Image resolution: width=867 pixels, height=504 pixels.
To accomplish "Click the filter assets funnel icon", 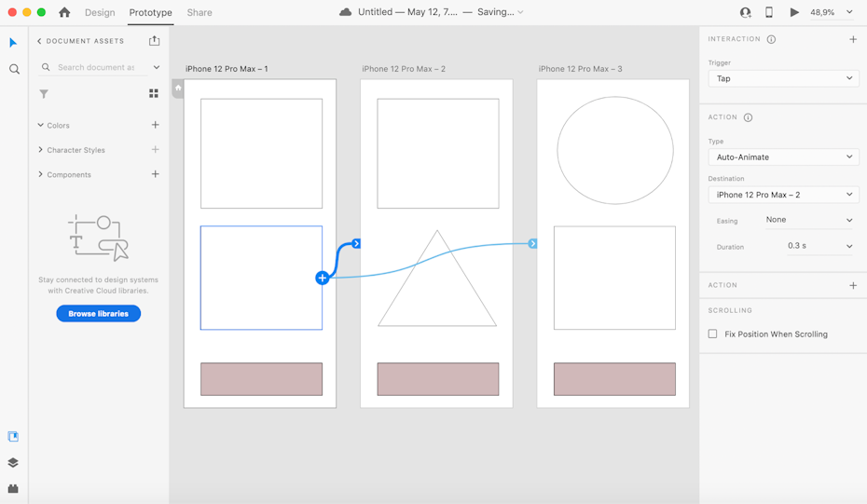I will click(44, 94).
